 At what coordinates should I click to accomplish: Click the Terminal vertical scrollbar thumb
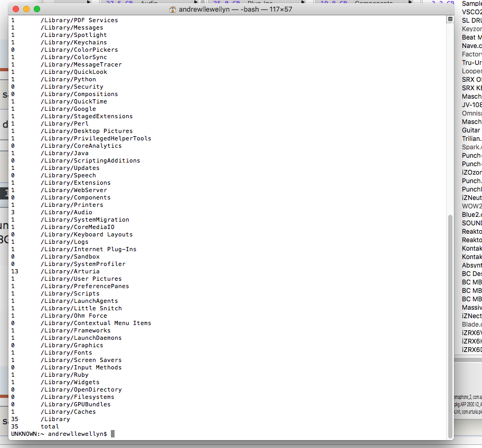(450, 327)
